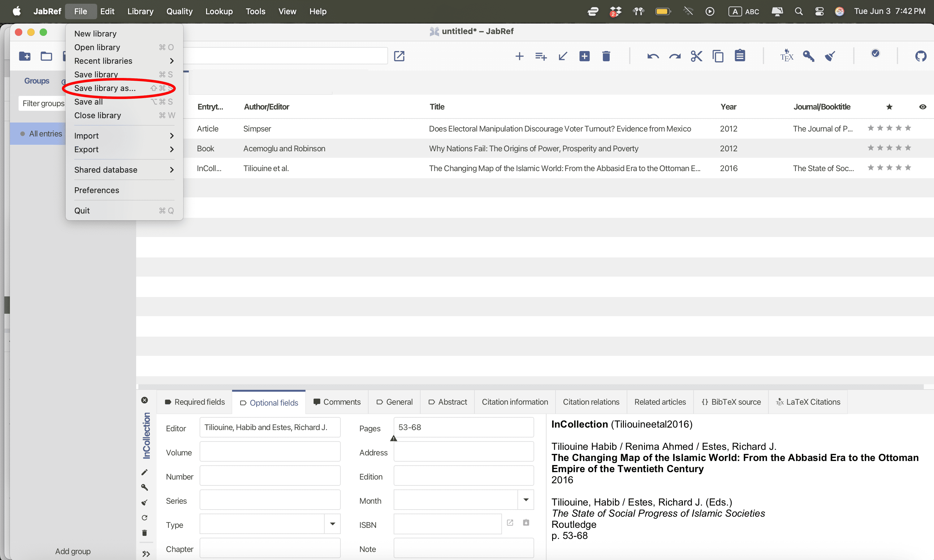Click the scissors cut icon
The height and width of the screenshot is (560, 934).
(x=696, y=56)
